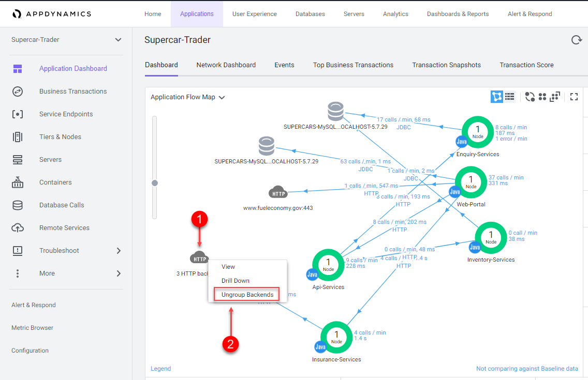Click the Application Dashboard sidebar icon
The height and width of the screenshot is (380, 588).
[18, 69]
